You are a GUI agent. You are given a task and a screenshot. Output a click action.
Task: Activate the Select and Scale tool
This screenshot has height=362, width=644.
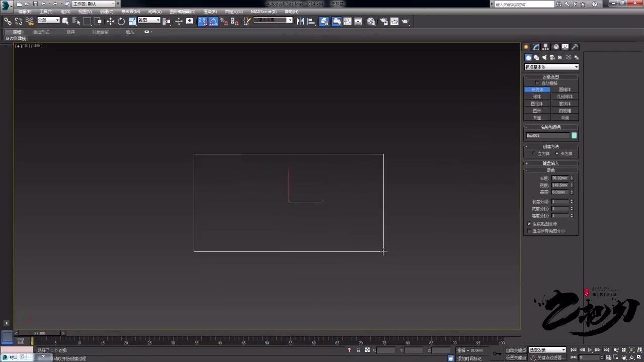(132, 21)
